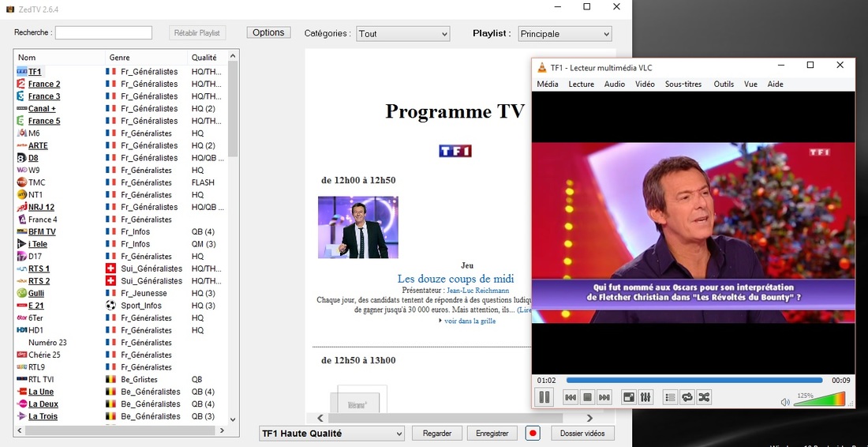Viewport: 868px width, 447px height.
Task: Select the Gulli channel icon
Action: [21, 293]
